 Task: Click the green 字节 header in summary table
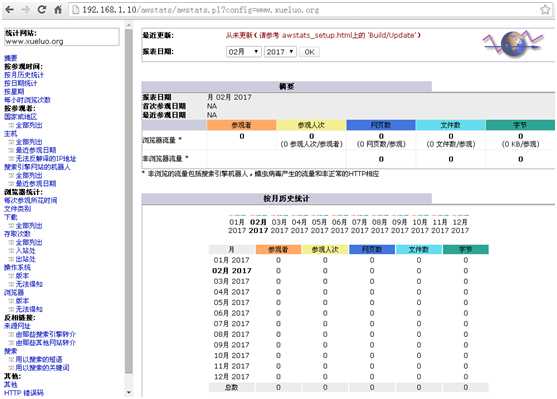click(x=520, y=125)
